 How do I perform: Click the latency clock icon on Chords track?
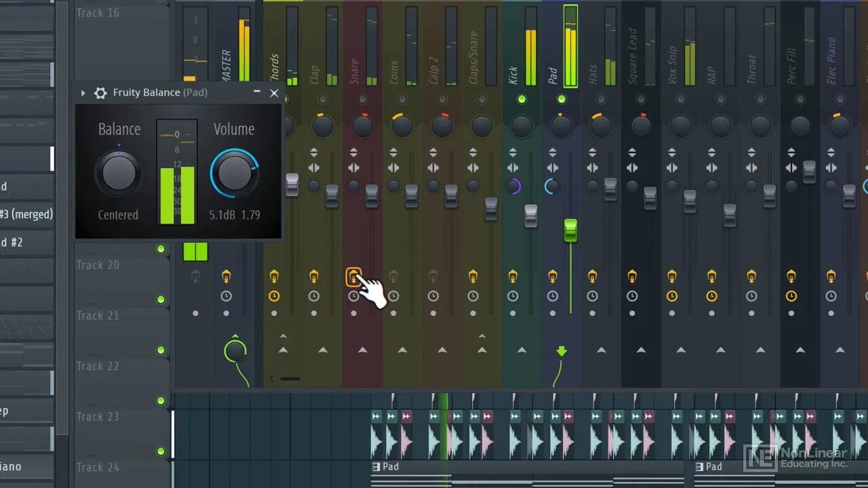(x=274, y=296)
